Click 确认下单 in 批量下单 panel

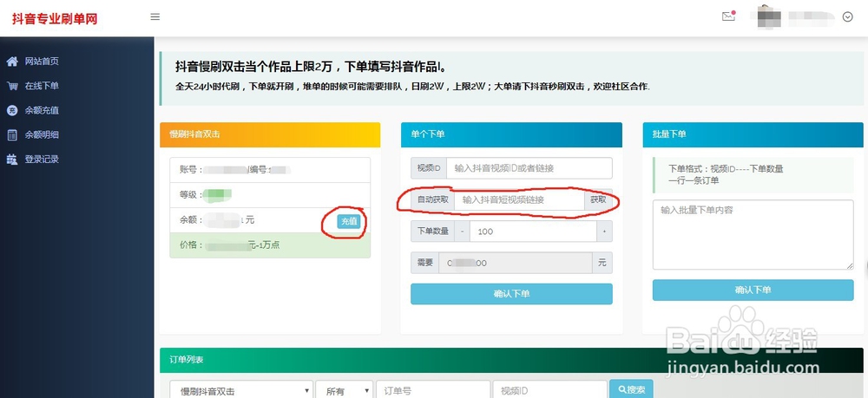[x=753, y=290]
